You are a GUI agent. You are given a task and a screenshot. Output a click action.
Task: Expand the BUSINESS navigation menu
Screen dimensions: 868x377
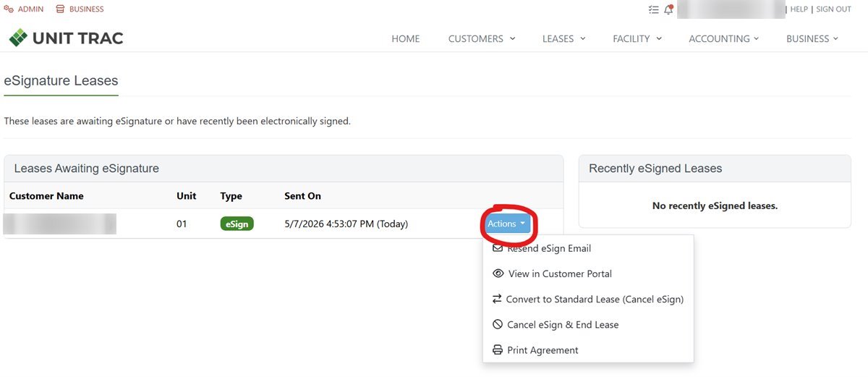[812, 39]
